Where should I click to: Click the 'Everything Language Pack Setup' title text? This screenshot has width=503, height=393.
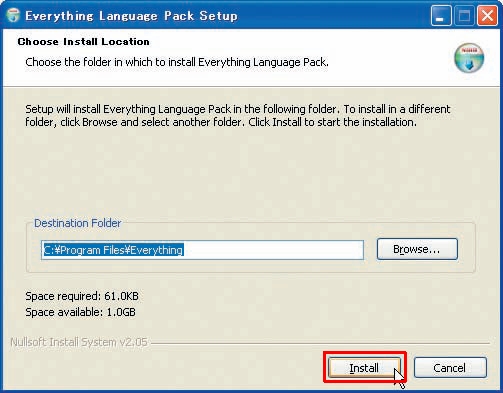[131, 16]
